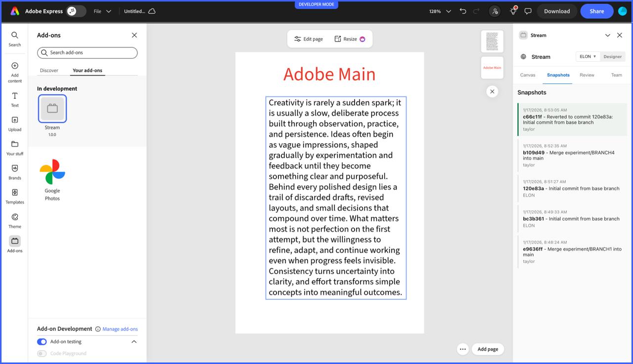Close the page thumbnails strip
Image resolution: width=633 pixels, height=364 pixels.
(492, 91)
